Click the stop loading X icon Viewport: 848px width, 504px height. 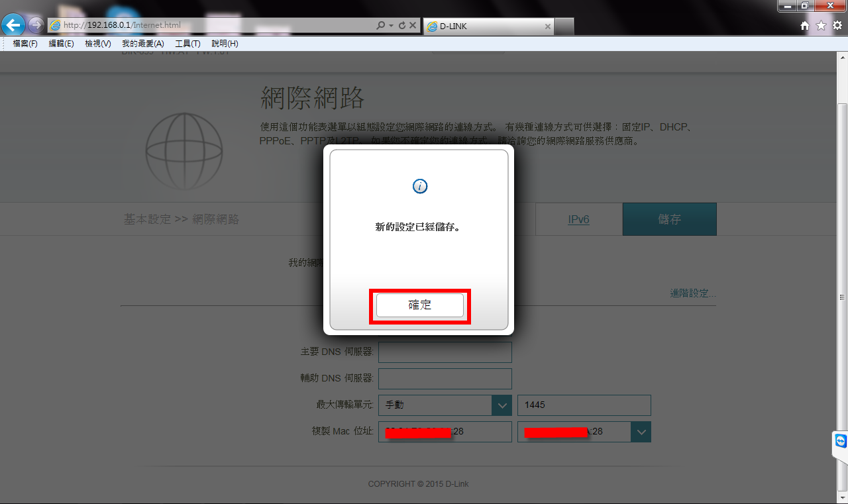[412, 26]
